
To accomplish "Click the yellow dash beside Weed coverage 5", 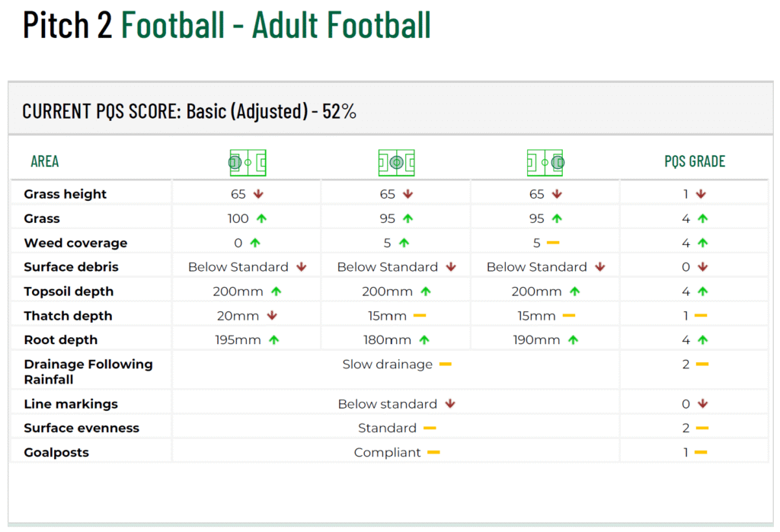I will (553, 243).
